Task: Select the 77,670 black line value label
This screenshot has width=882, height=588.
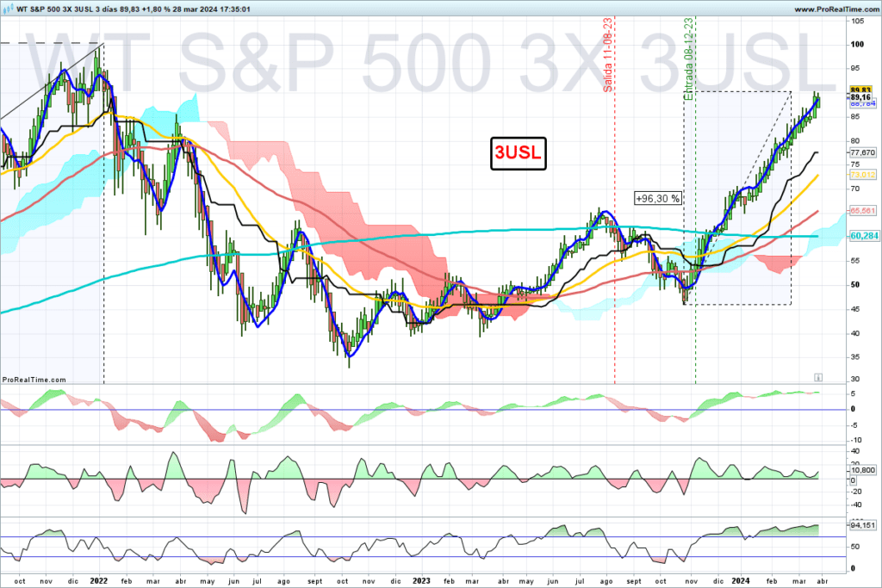Action: (x=862, y=152)
